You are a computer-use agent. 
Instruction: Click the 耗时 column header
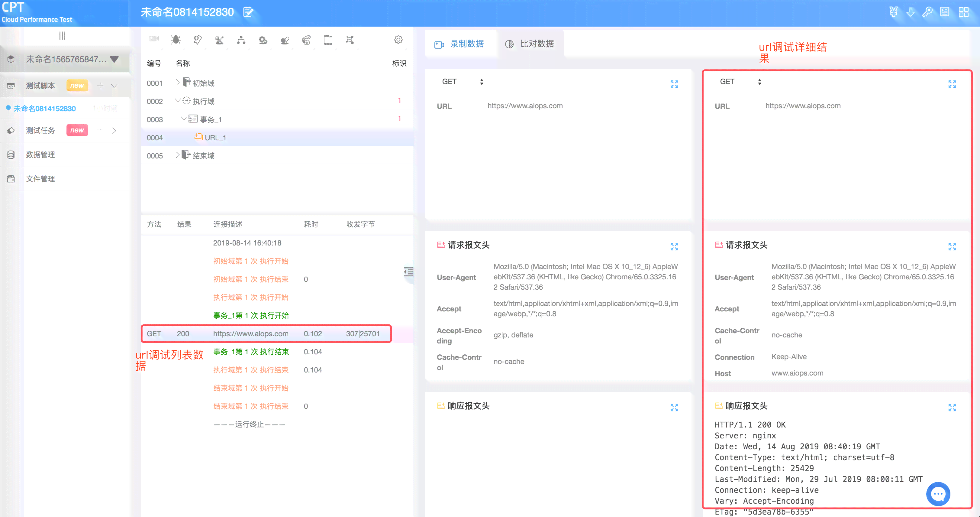tap(311, 224)
